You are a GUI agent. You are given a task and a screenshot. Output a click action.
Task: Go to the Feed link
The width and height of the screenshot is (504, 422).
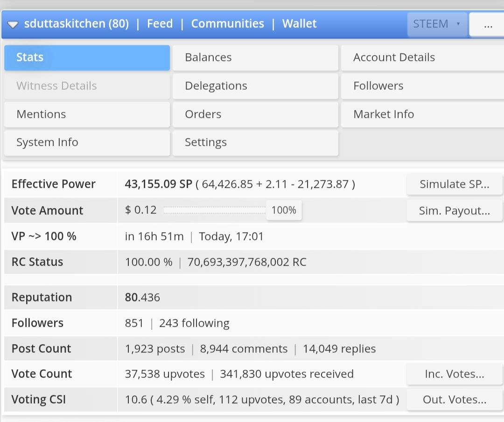tap(160, 24)
